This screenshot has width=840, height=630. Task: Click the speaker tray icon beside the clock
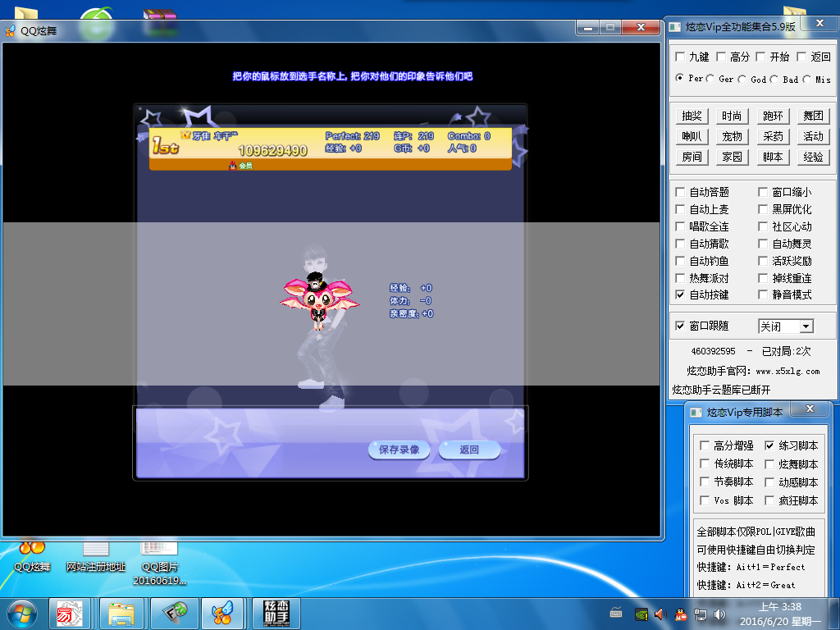pyautogui.click(x=720, y=614)
